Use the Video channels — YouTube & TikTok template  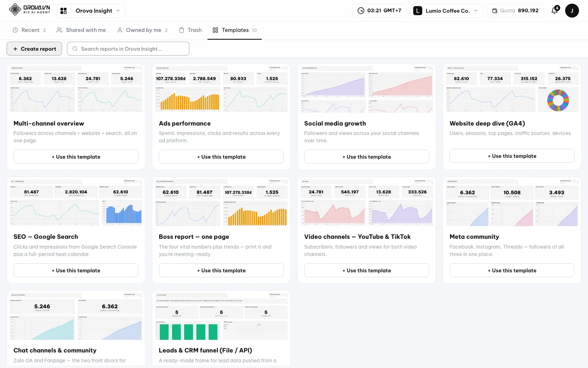[x=367, y=270]
